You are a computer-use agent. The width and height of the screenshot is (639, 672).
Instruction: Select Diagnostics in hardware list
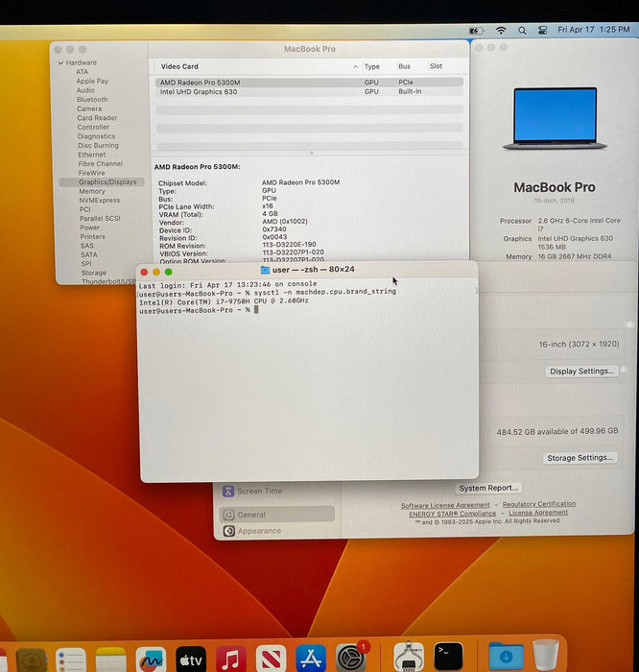click(96, 136)
